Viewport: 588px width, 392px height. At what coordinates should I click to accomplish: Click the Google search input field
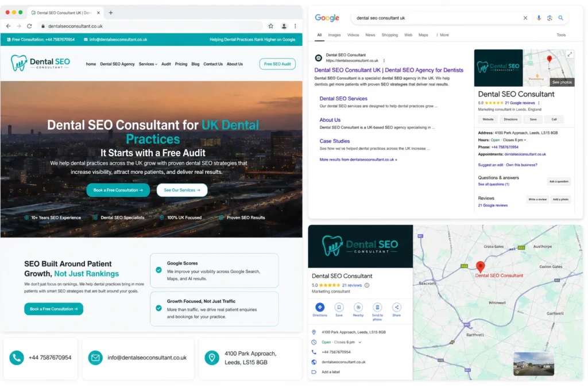click(437, 18)
